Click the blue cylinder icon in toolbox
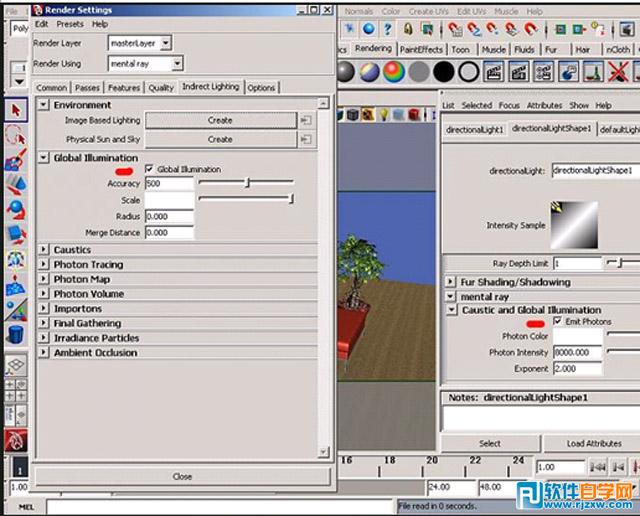This screenshot has height=516, width=640. point(16,335)
